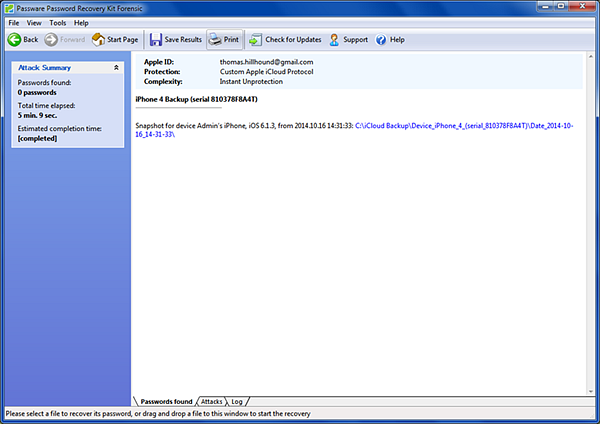Open the Tools menu

click(57, 23)
